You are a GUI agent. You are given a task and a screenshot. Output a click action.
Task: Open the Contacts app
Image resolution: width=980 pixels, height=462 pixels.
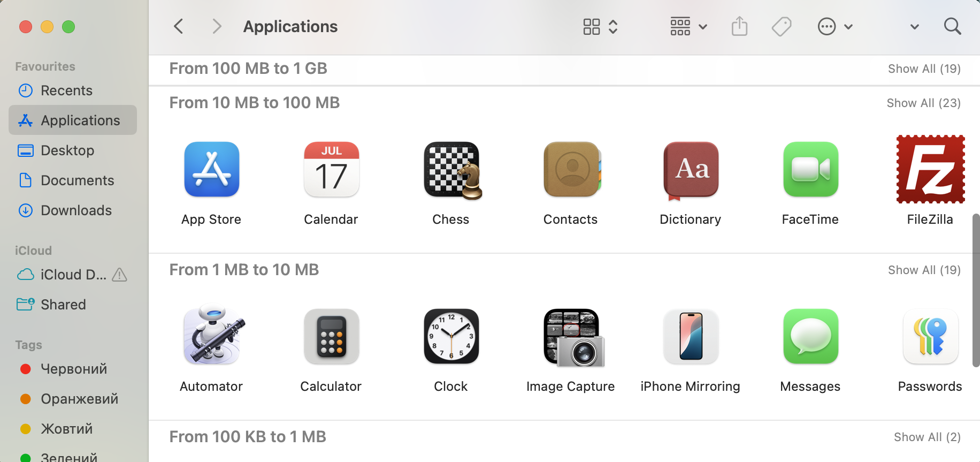[571, 170]
